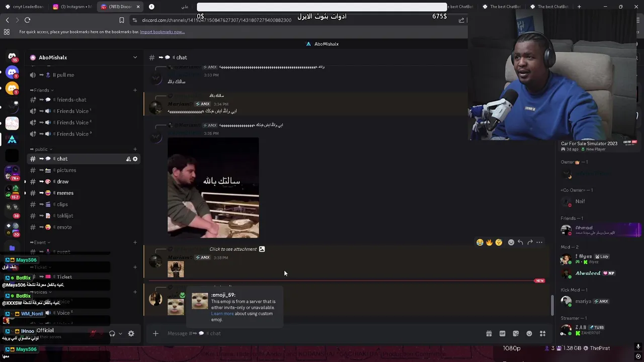Click the chat message scrollbar thumb
Viewport: 644px width, 362px height.
pyautogui.click(x=552, y=305)
